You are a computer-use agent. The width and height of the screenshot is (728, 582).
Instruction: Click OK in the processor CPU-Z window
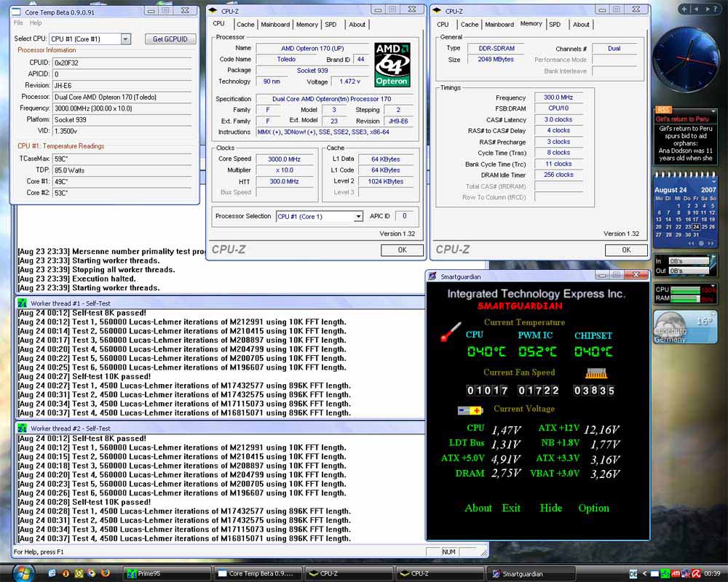pyautogui.click(x=402, y=250)
